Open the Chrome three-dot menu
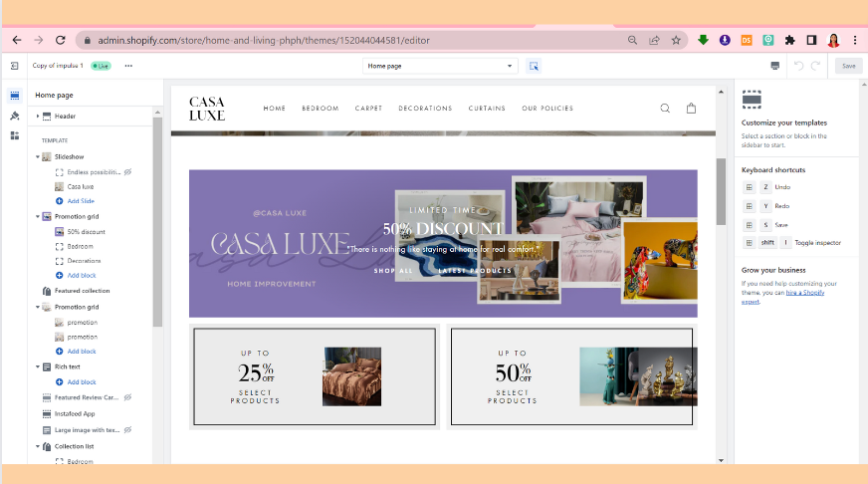This screenshot has width=868, height=484. click(x=855, y=40)
